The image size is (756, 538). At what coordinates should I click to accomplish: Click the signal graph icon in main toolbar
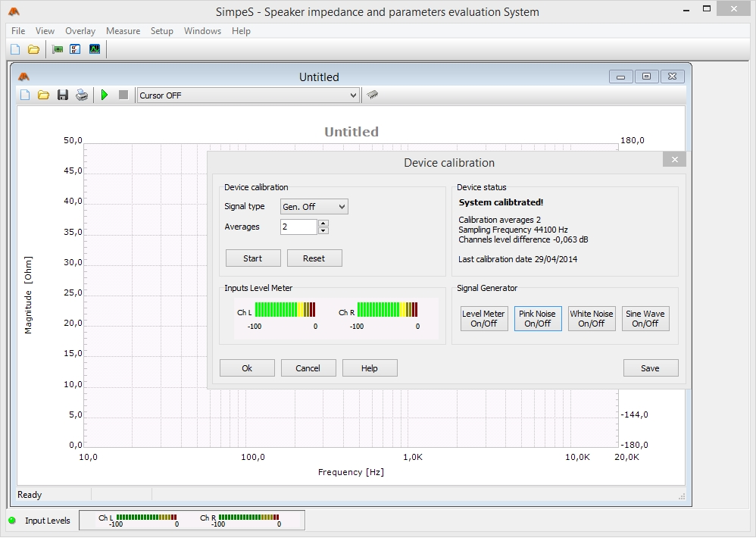tap(95, 49)
